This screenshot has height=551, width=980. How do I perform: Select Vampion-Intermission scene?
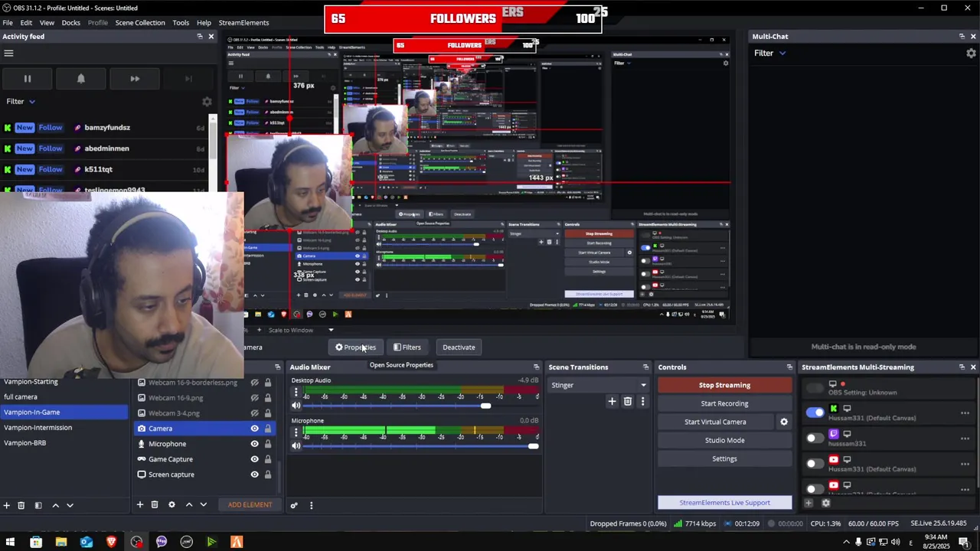64,427
